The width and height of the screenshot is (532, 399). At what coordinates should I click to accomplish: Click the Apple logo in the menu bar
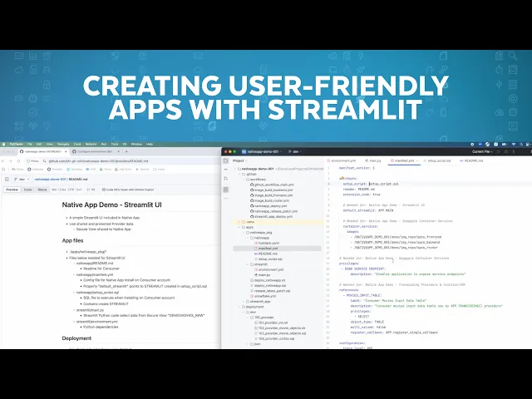point(3,144)
